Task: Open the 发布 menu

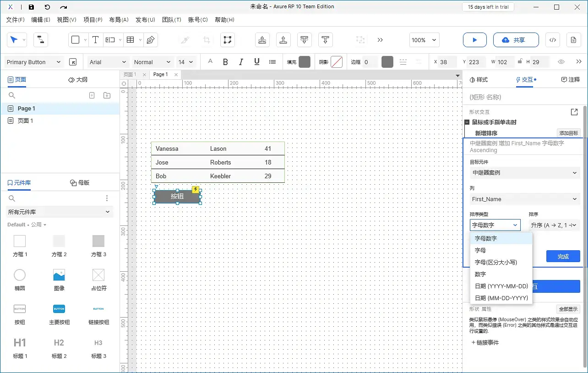Action: click(x=145, y=20)
